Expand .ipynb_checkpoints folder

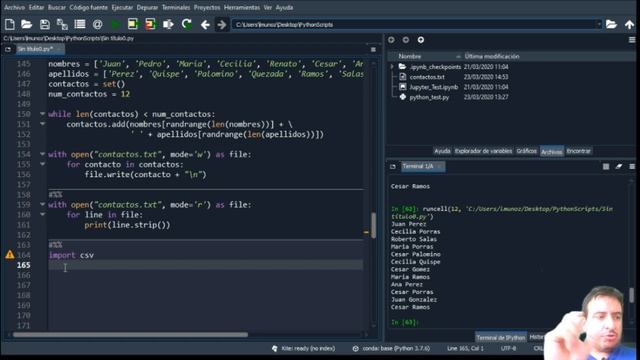[x=392, y=67]
